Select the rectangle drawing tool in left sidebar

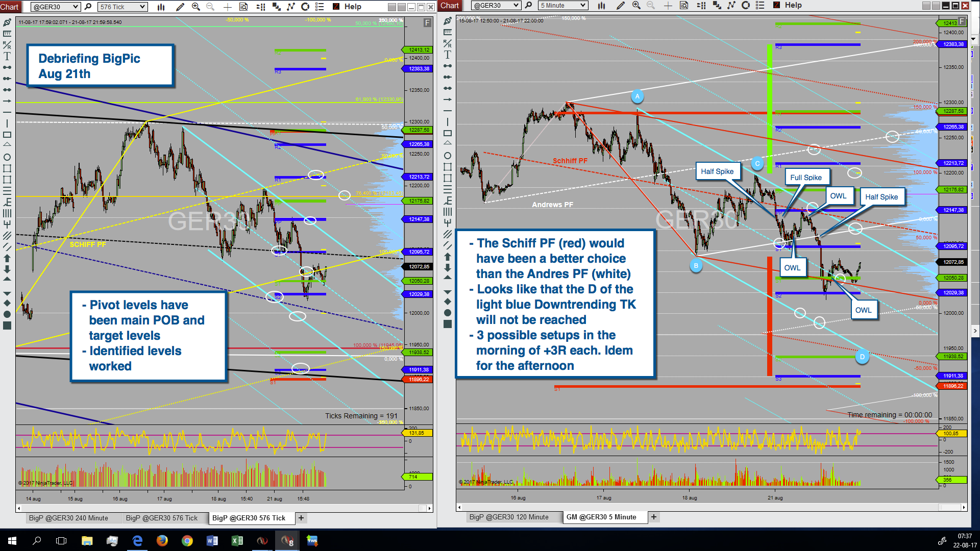7,135
